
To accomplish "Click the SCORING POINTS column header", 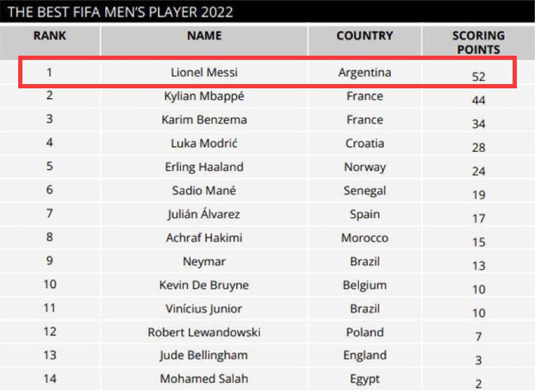I will point(478,42).
